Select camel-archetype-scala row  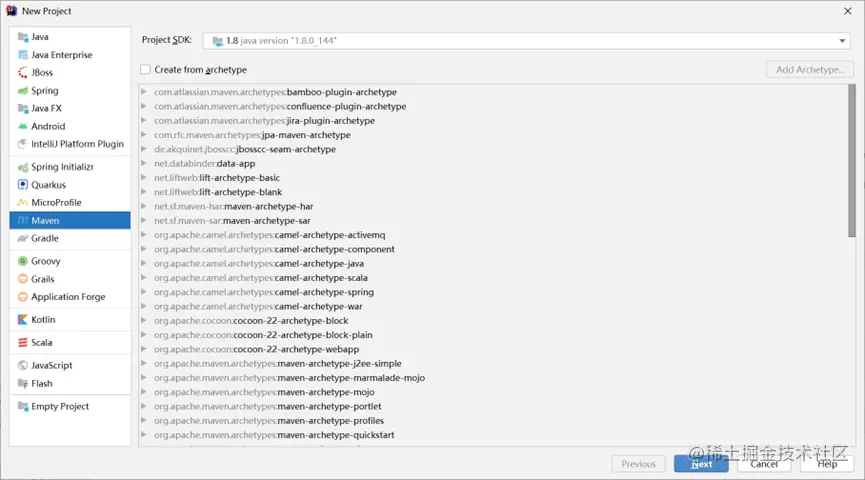coord(493,278)
